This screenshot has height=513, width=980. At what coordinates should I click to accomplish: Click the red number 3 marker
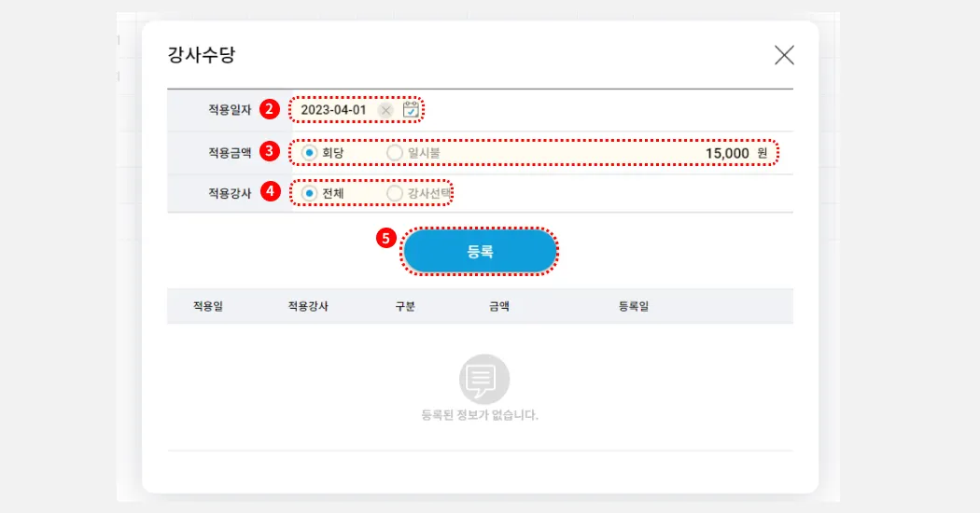pos(269,150)
